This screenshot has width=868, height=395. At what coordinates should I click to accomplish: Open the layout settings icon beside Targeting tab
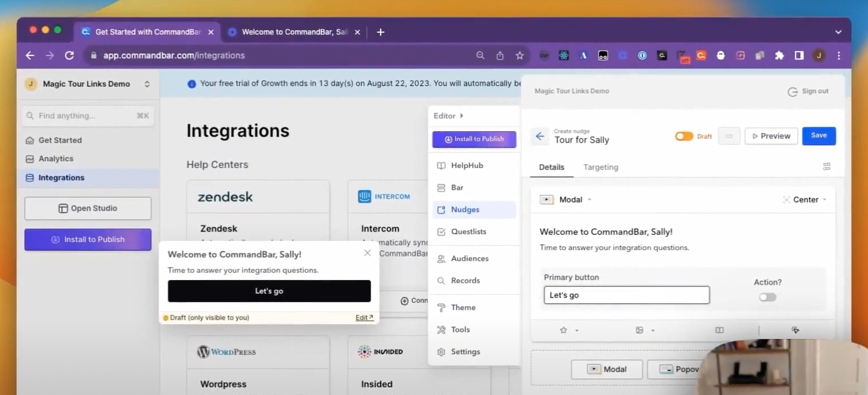(827, 166)
